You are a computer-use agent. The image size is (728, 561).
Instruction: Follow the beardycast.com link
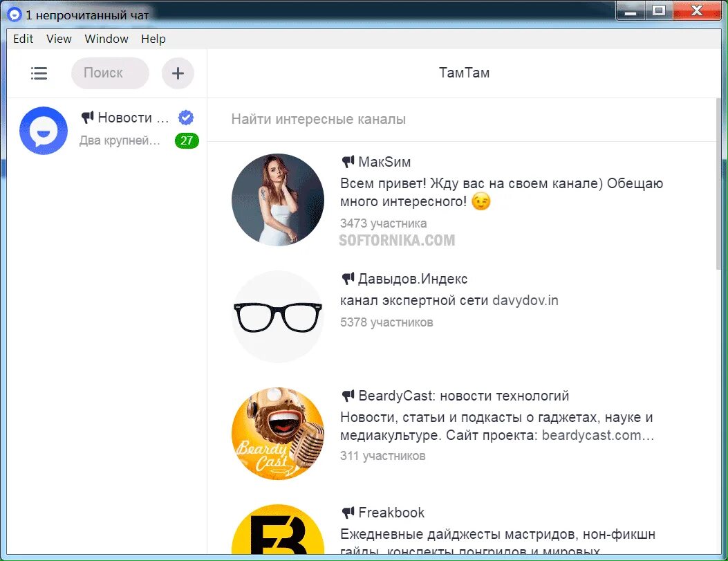pyautogui.click(x=598, y=436)
